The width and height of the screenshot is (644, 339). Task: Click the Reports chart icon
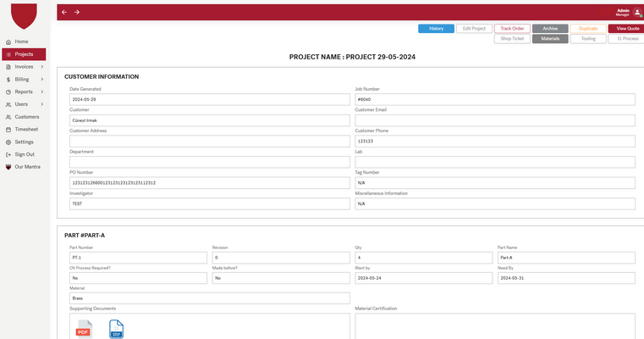pos(8,92)
